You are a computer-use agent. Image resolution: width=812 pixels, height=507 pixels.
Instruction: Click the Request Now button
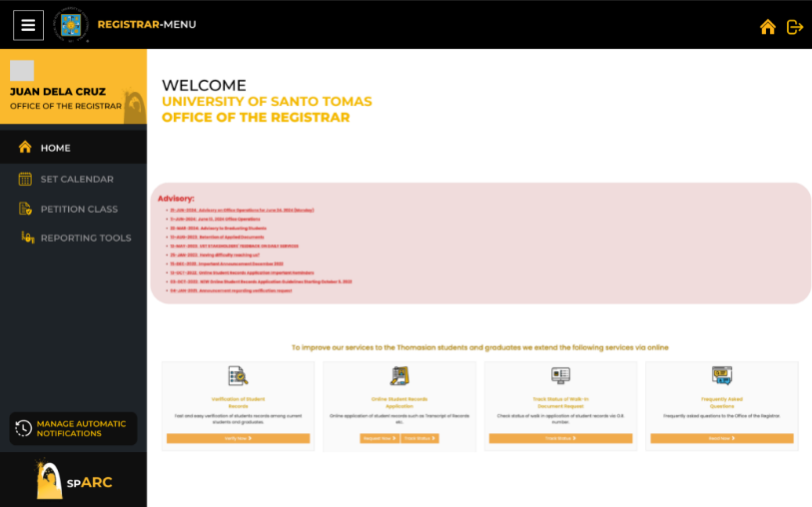[380, 438]
